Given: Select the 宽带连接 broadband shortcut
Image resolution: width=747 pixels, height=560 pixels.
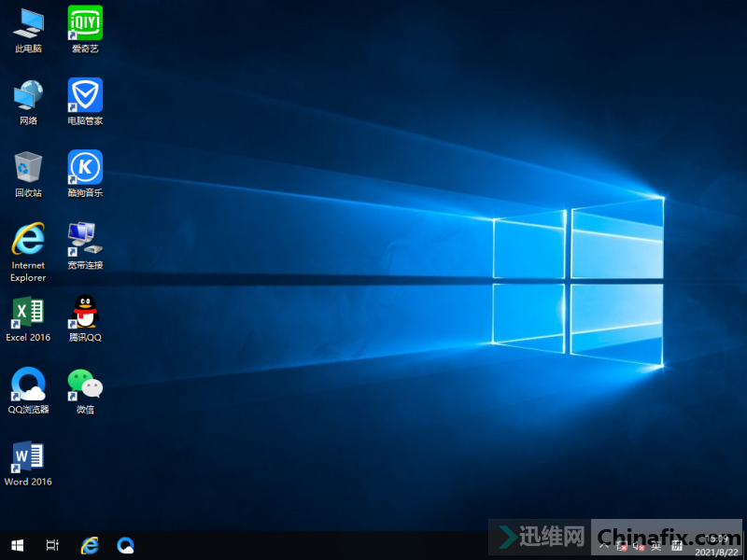Looking at the screenshot, I should [85, 246].
